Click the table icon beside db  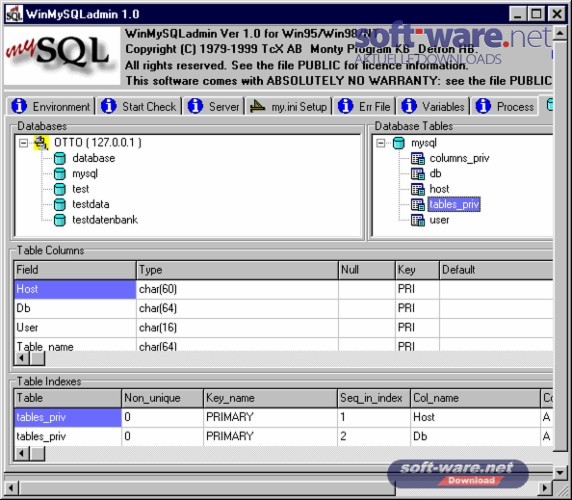(418, 174)
